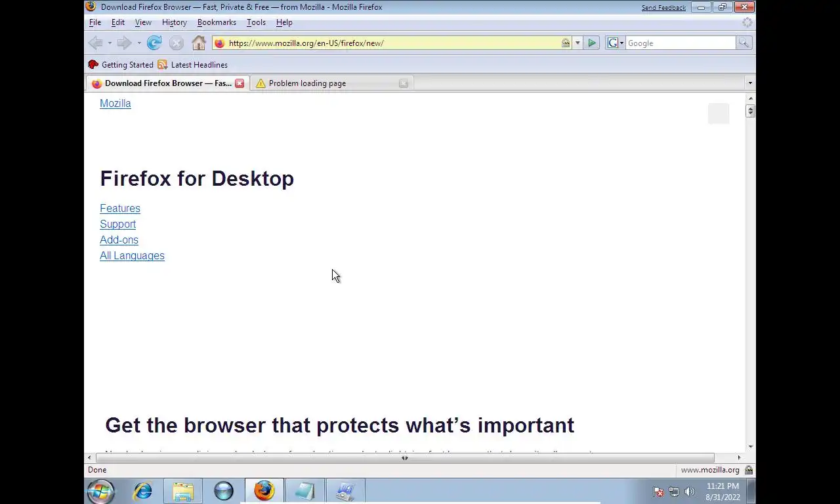Open the Latest Headlines feed bookmark
Viewport: 840px width, 504px height.
click(192, 65)
